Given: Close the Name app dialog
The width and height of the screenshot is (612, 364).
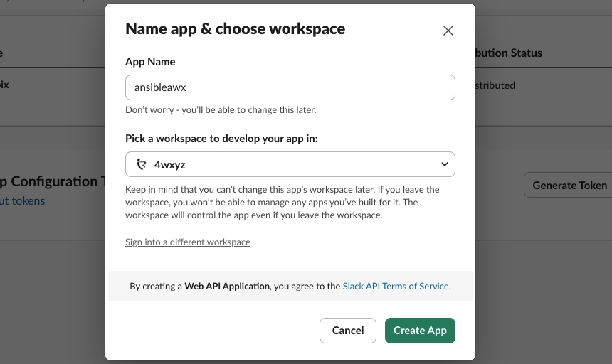Looking at the screenshot, I should 448,31.
